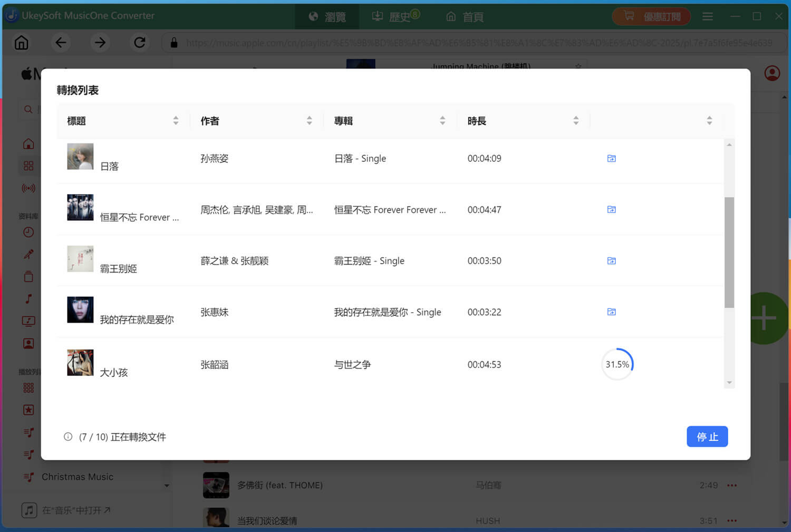Open the output folder for 日落

click(x=611, y=158)
